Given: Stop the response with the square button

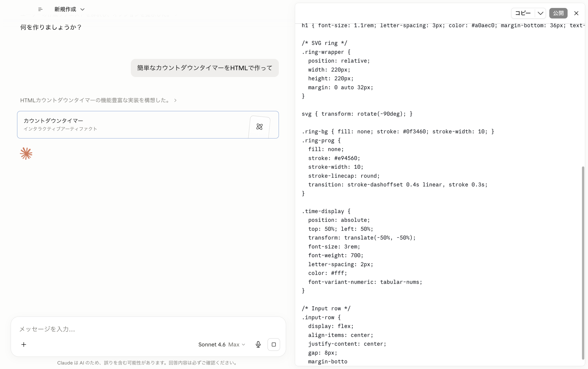Looking at the screenshot, I should click(x=274, y=344).
